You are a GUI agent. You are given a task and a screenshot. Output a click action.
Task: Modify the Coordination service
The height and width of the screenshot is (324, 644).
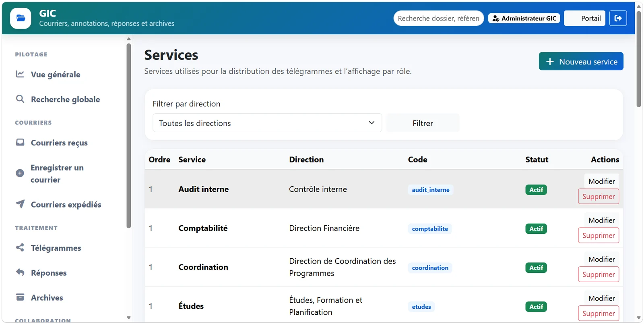[601, 260]
